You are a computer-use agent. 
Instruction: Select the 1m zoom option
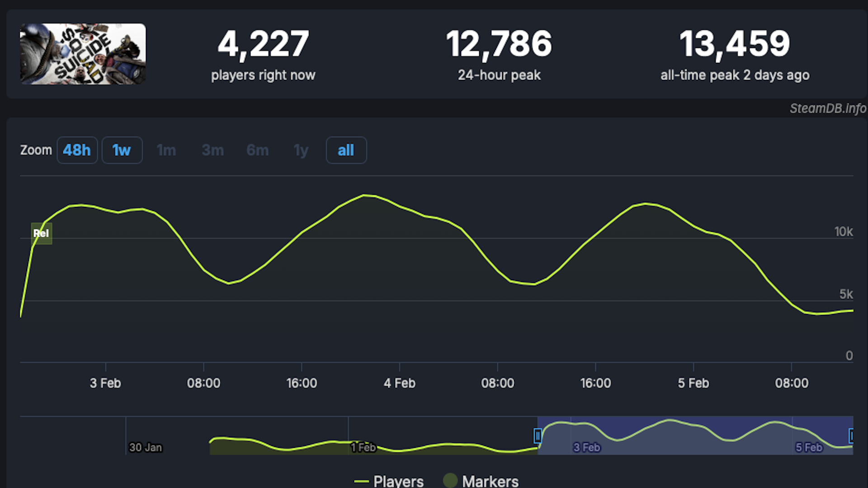pyautogui.click(x=166, y=150)
